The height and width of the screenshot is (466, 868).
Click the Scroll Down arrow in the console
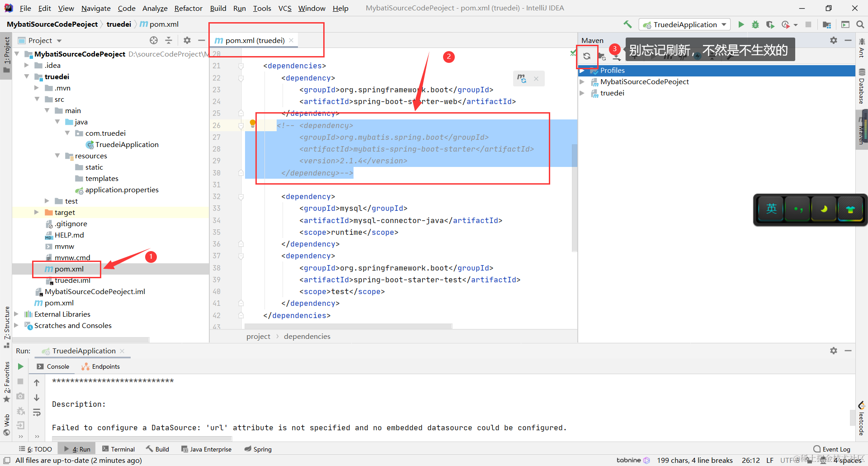point(37,397)
